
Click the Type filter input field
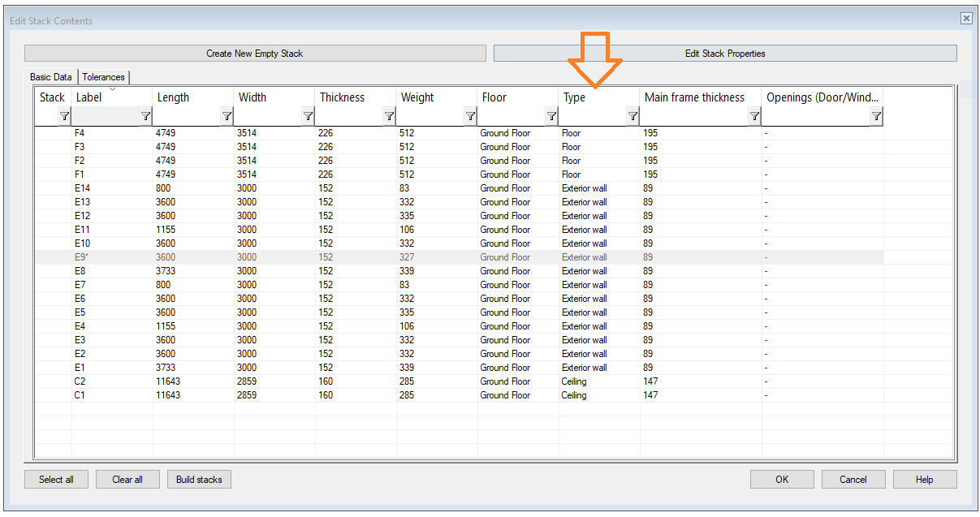pyautogui.click(x=592, y=117)
